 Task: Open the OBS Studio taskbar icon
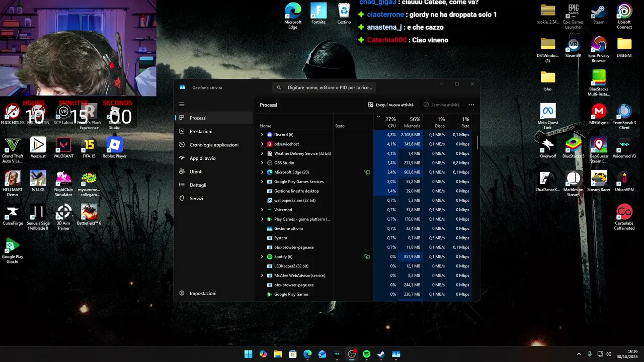click(x=352, y=354)
